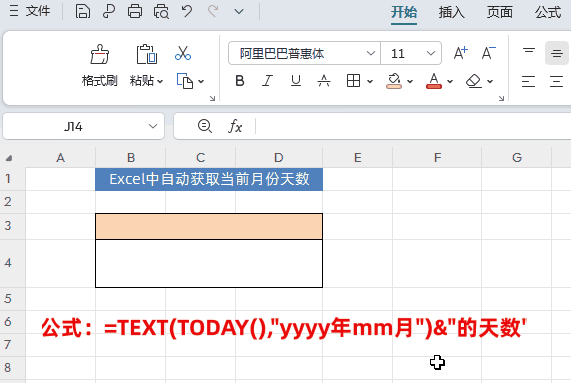The image size is (571, 383).
Task: Select the orange merged cell in row 3
Action: 209,226
